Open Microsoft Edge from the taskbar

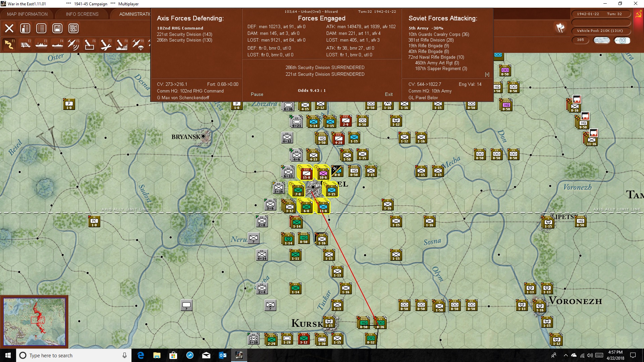[x=141, y=355]
